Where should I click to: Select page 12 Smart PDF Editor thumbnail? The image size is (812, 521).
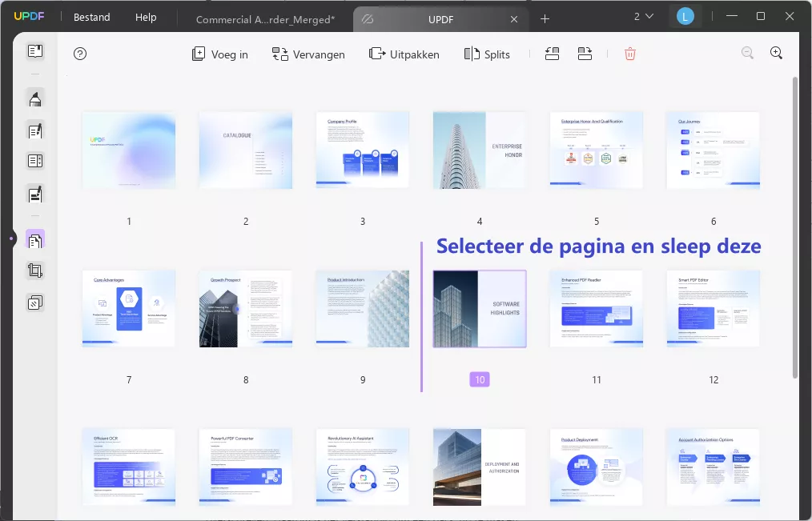[714, 308]
